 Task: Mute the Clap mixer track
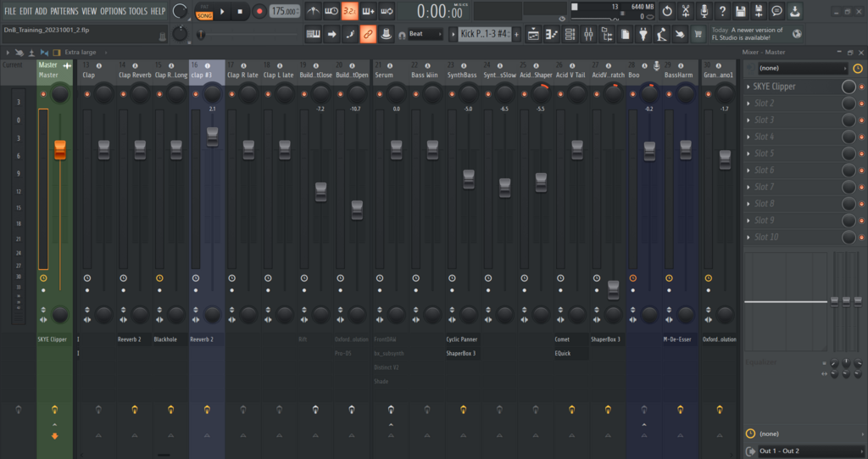87,94
